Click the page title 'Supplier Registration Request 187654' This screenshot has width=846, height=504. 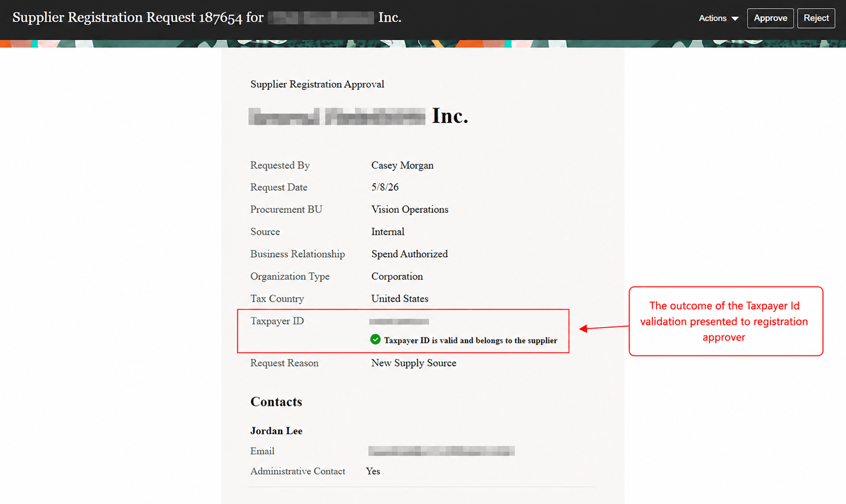tap(127, 18)
